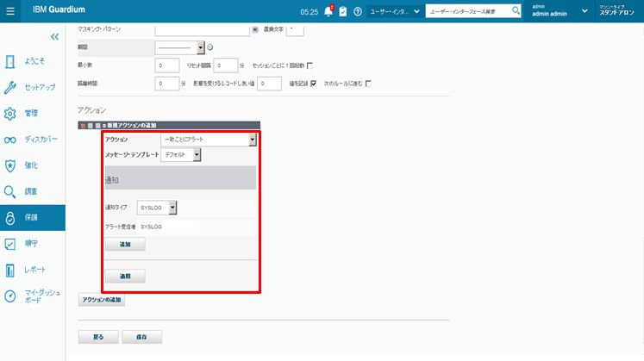Click the search magnifier icon
The image size is (644, 361).
(x=516, y=11)
